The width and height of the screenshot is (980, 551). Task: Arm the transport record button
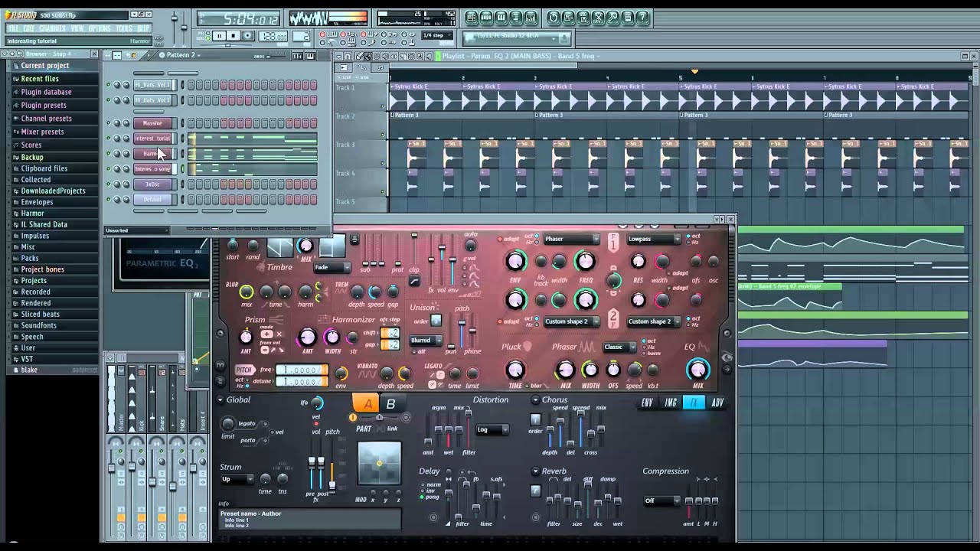[x=248, y=36]
